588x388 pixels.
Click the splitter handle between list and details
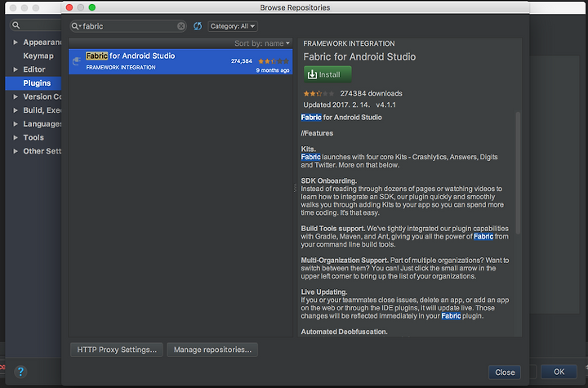coord(295,188)
